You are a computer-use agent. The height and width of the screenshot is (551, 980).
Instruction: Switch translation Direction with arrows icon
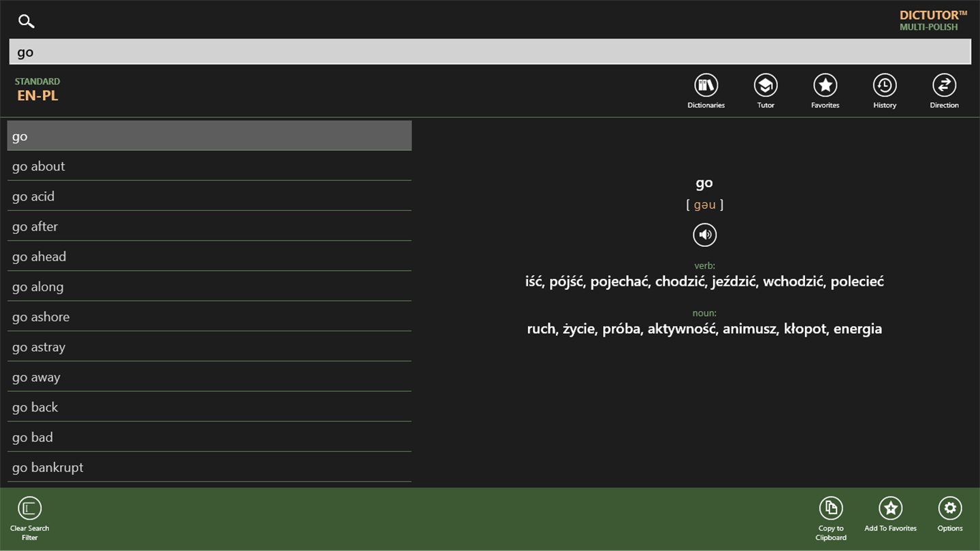[944, 86]
